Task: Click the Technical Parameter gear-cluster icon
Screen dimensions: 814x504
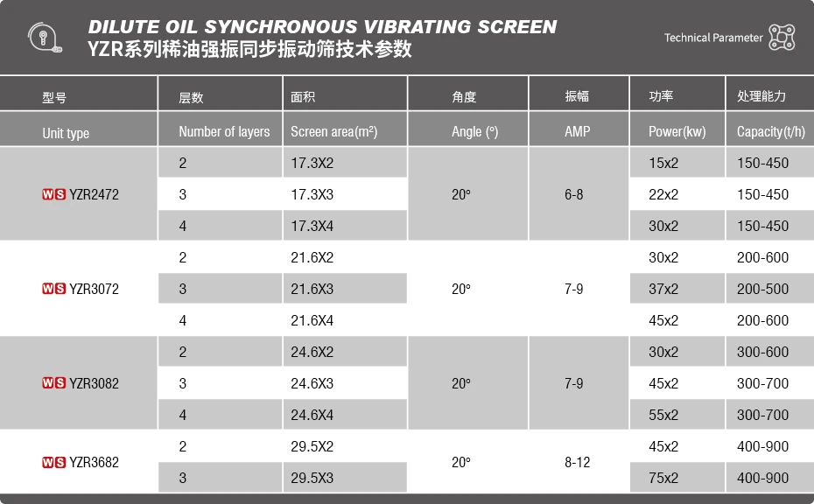Action: click(x=781, y=38)
